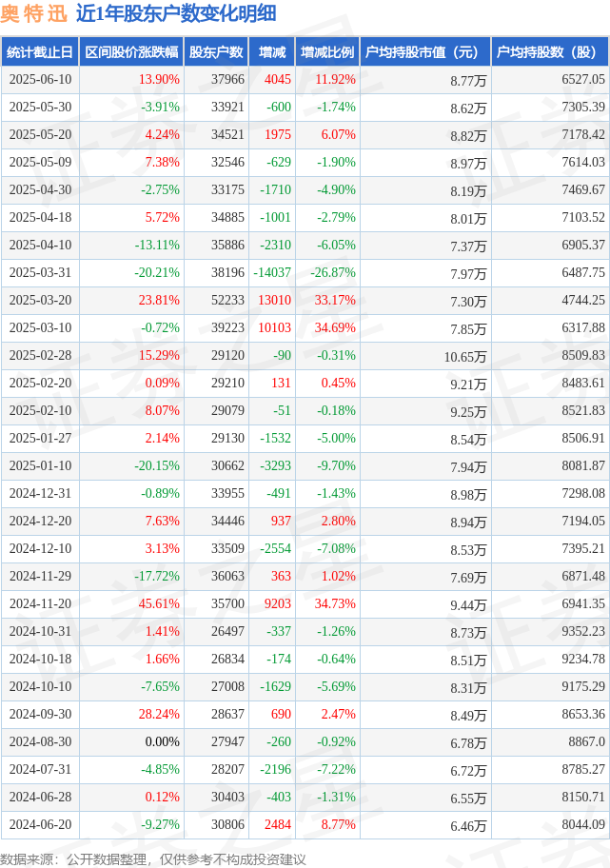Click the 10.65万 average holding value
This screenshot has height=868, width=610.
pos(465,357)
